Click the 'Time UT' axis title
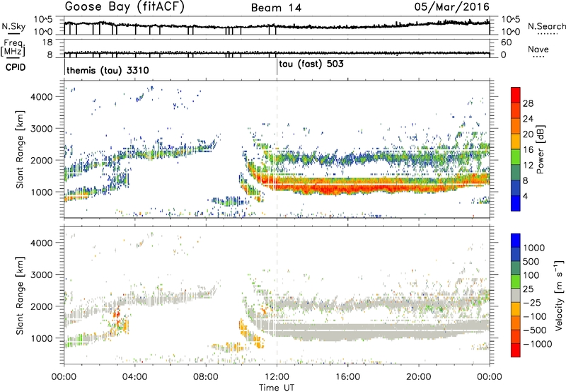This screenshot has width=566, height=392. pos(277,388)
